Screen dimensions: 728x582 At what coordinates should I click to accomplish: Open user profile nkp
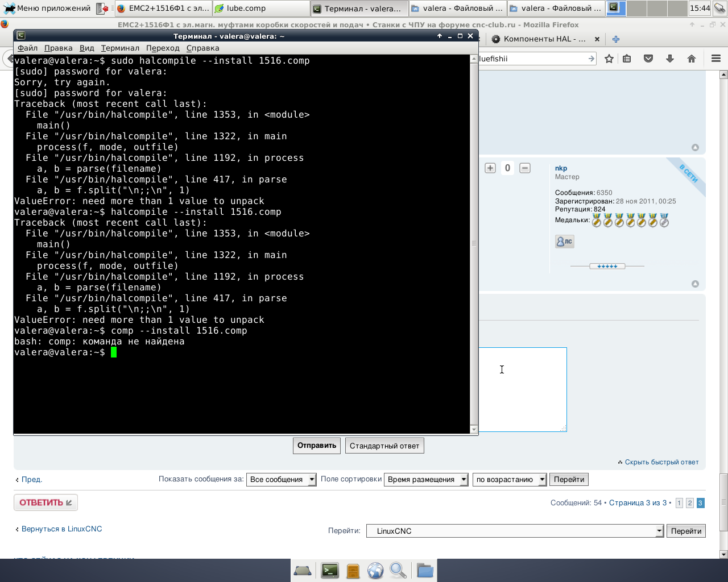pyautogui.click(x=561, y=168)
